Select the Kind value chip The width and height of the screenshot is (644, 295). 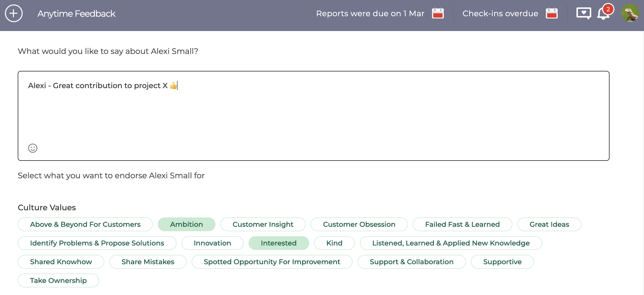[334, 243]
